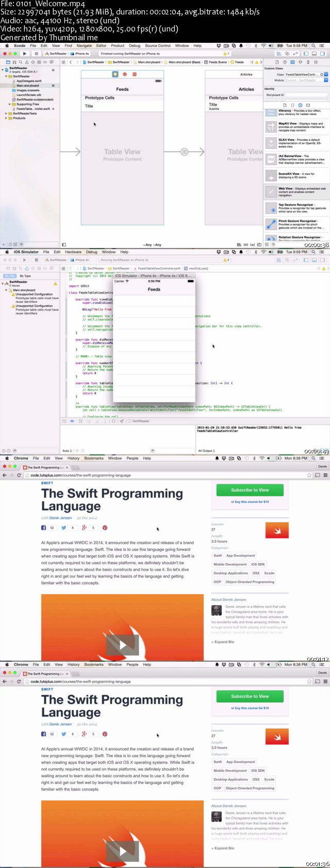Collapse Main.storyboard in the issue navigator
Screen dimensions: 330x868
(7, 290)
